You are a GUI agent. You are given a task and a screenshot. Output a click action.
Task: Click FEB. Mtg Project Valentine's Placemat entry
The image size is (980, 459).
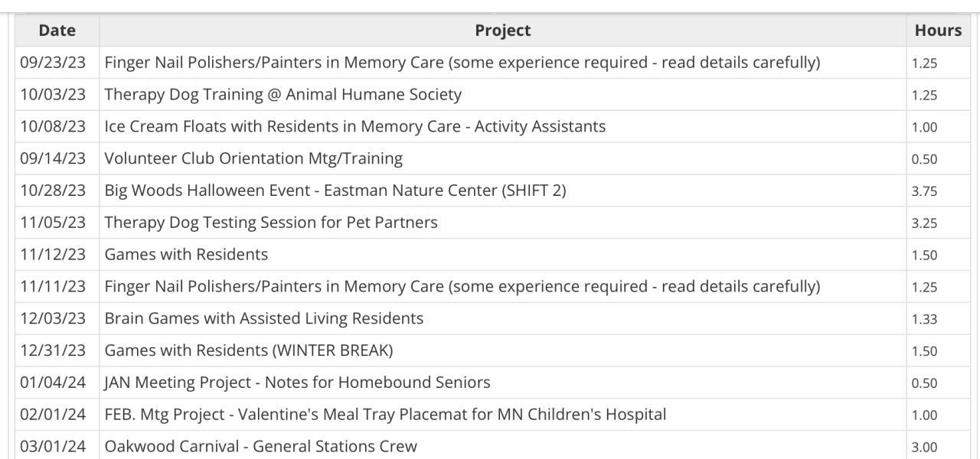[385, 415]
